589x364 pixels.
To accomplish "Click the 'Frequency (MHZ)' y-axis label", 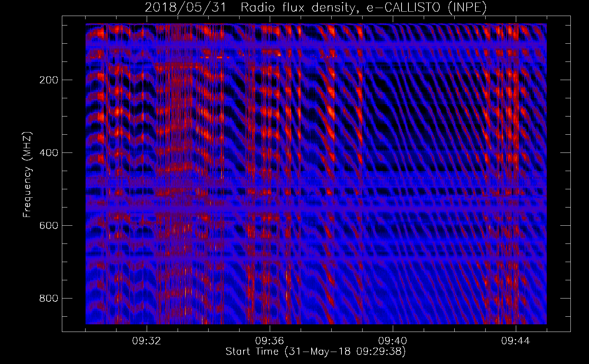I will [x=27, y=174].
